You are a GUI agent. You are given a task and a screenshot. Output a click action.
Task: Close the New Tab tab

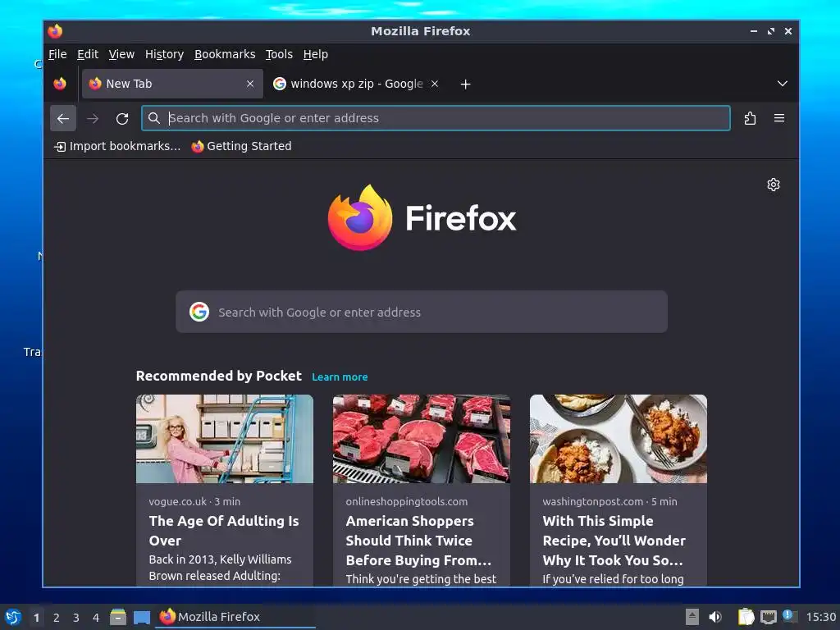click(x=250, y=84)
